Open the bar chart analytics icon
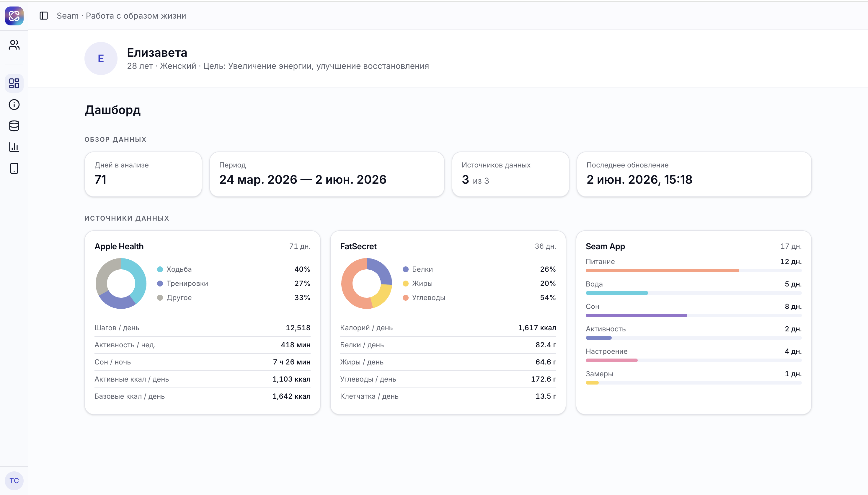The image size is (868, 495). coord(14,147)
